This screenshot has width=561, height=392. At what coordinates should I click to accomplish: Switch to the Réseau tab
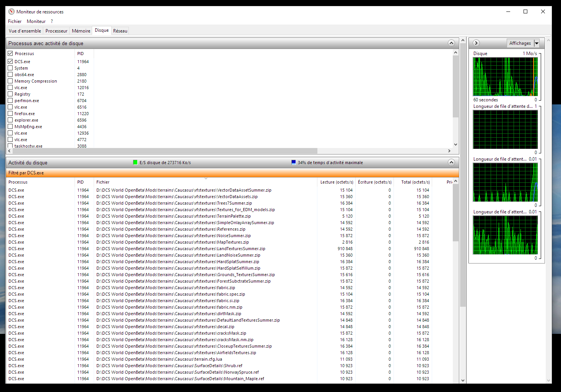click(120, 31)
